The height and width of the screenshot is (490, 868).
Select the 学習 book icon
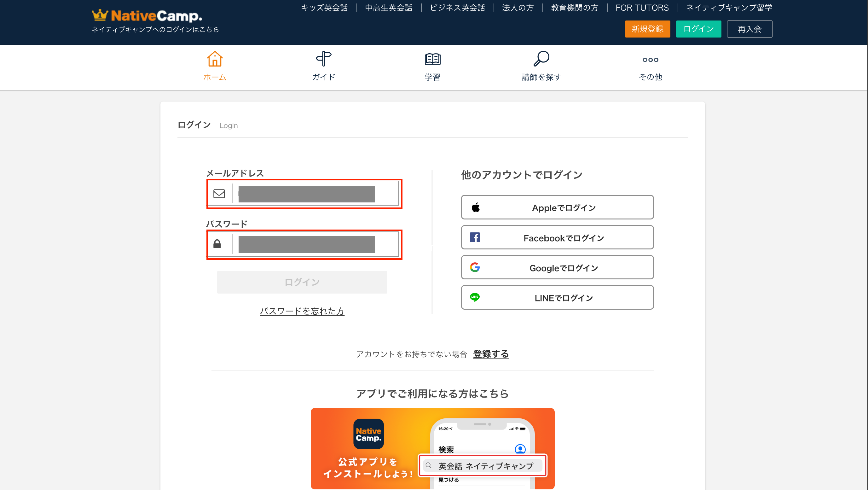tap(432, 59)
